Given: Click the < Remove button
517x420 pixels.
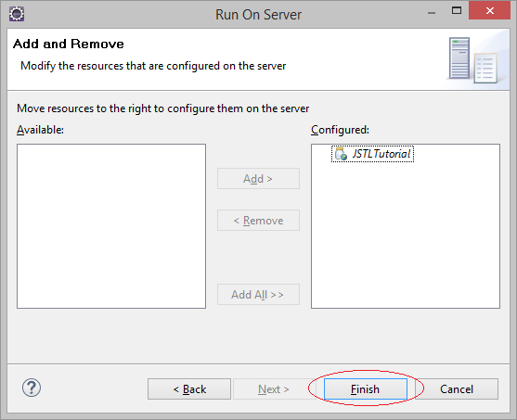Looking at the screenshot, I should coord(258,220).
